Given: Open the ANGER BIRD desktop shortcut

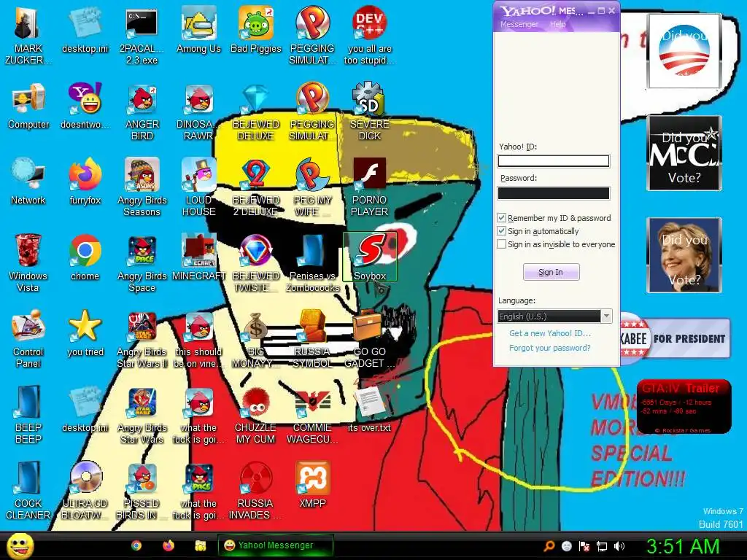Looking at the screenshot, I should click(142, 112).
